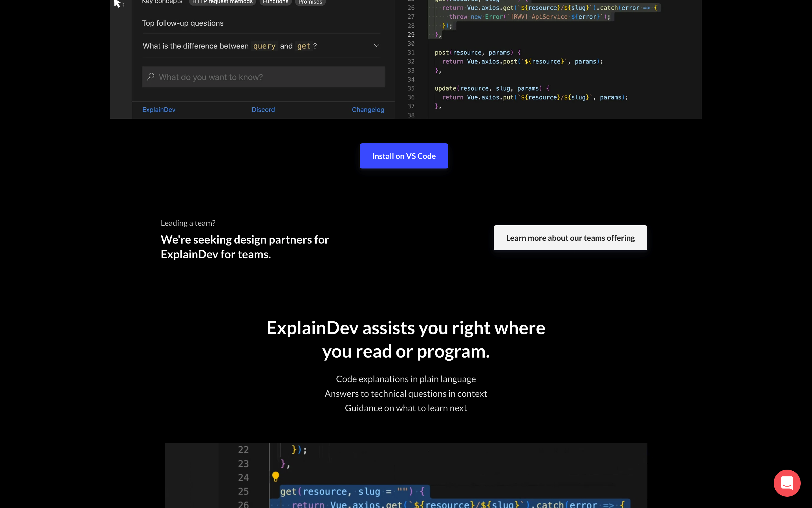
Task: Click 'Top follow-up questions' heading
Action: click(x=182, y=23)
